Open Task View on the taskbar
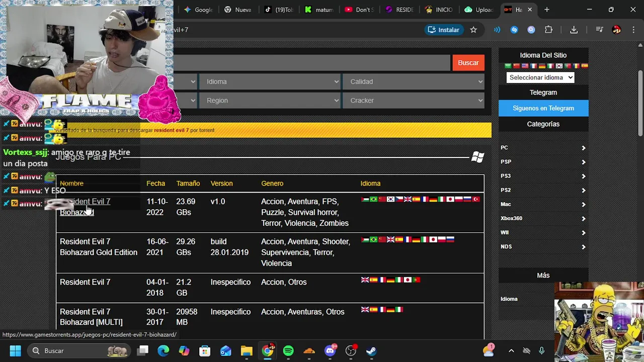 tap(143, 350)
